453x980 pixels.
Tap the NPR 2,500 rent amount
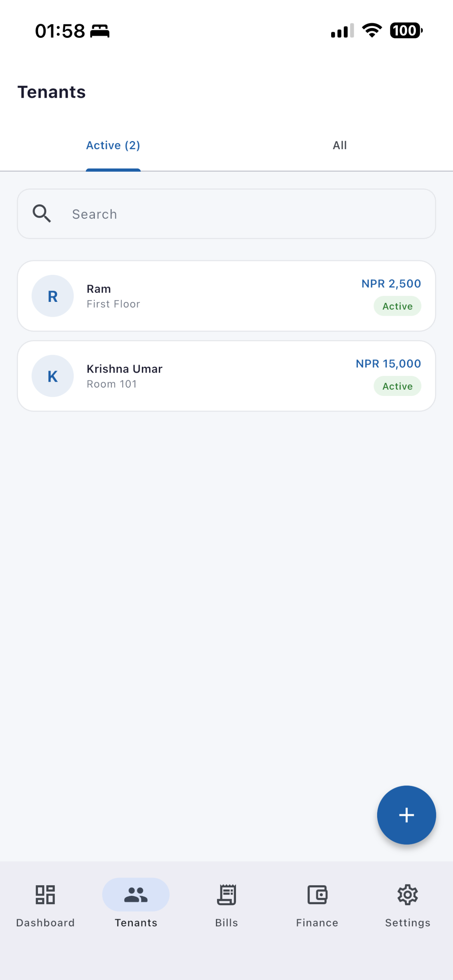[x=391, y=283]
